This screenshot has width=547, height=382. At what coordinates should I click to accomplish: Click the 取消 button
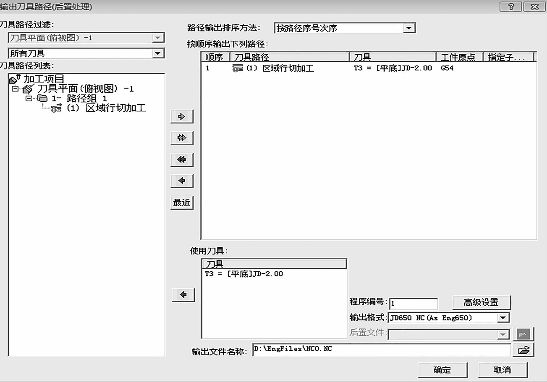pyautogui.click(x=502, y=369)
